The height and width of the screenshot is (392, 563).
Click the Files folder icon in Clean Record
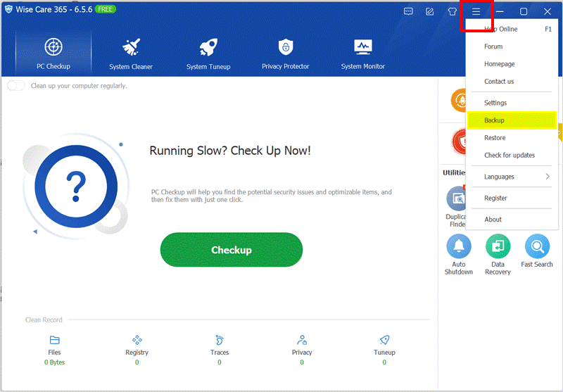[x=55, y=340]
